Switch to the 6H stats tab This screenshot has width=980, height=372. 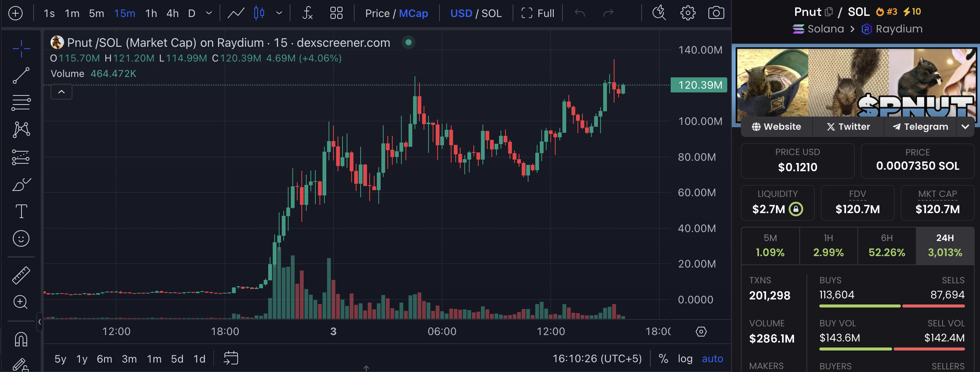(x=886, y=245)
